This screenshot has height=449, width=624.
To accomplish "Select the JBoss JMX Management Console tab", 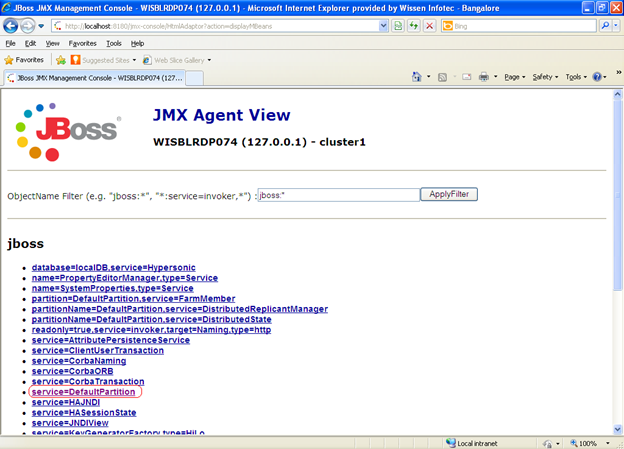I will (95, 78).
